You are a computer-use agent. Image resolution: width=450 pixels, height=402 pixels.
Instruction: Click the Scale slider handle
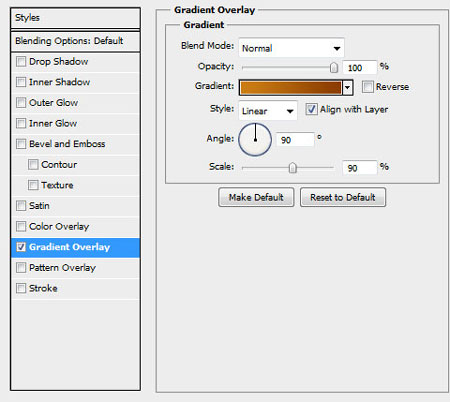click(x=292, y=168)
